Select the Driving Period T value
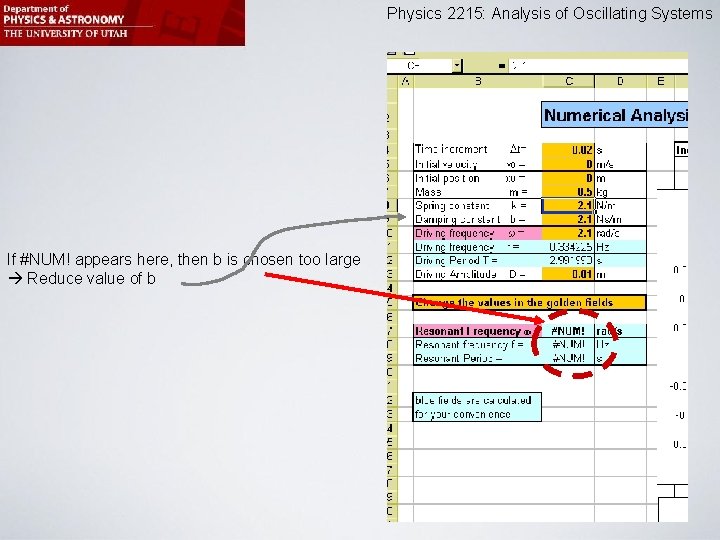This screenshot has width=720, height=540. pyautogui.click(x=568, y=260)
